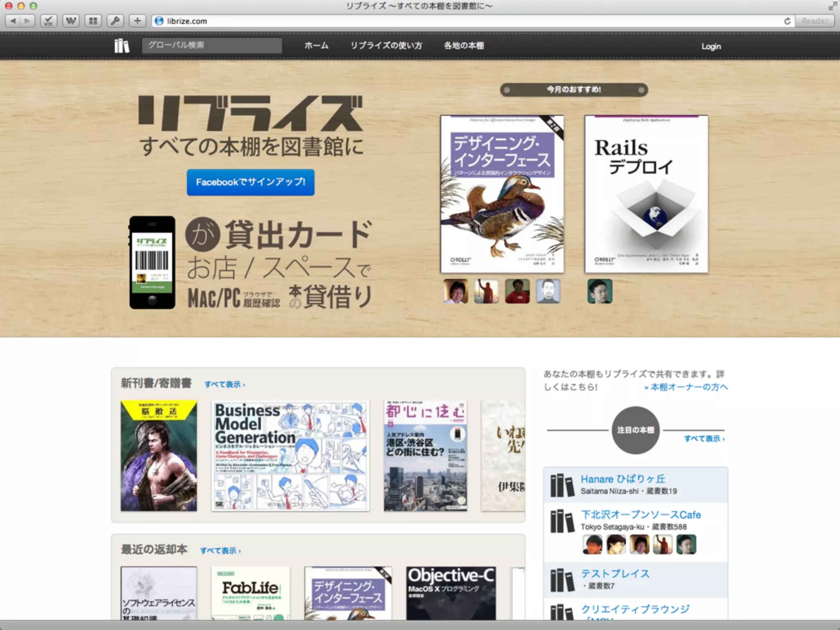Open デザイニング・インターフェース in 最近の返却本
Image resolution: width=840 pixels, height=630 pixels.
pyautogui.click(x=348, y=593)
